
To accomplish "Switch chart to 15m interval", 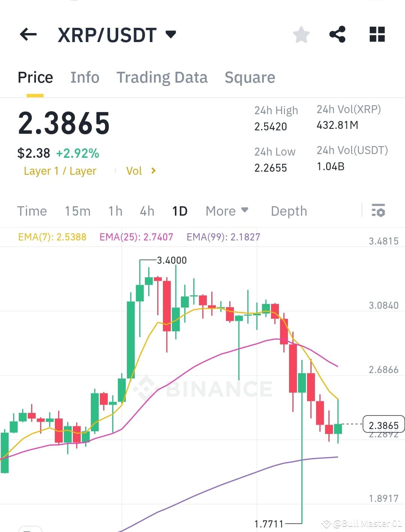I will (77, 211).
